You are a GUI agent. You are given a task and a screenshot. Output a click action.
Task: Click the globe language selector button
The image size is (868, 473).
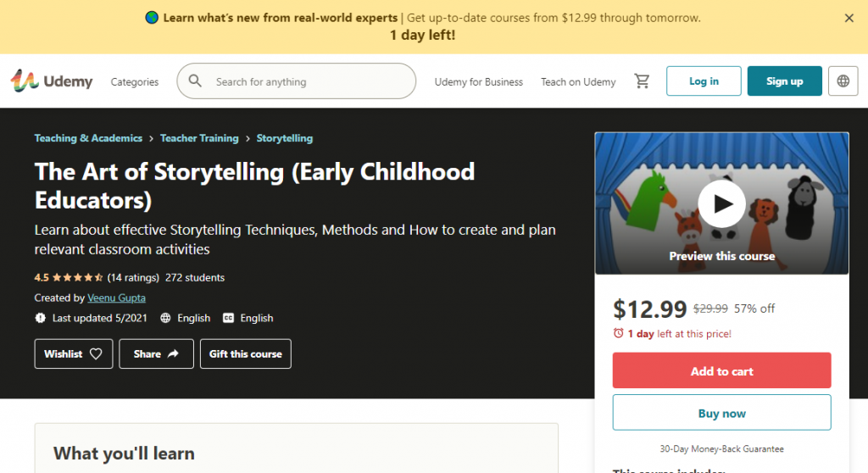[x=843, y=81]
